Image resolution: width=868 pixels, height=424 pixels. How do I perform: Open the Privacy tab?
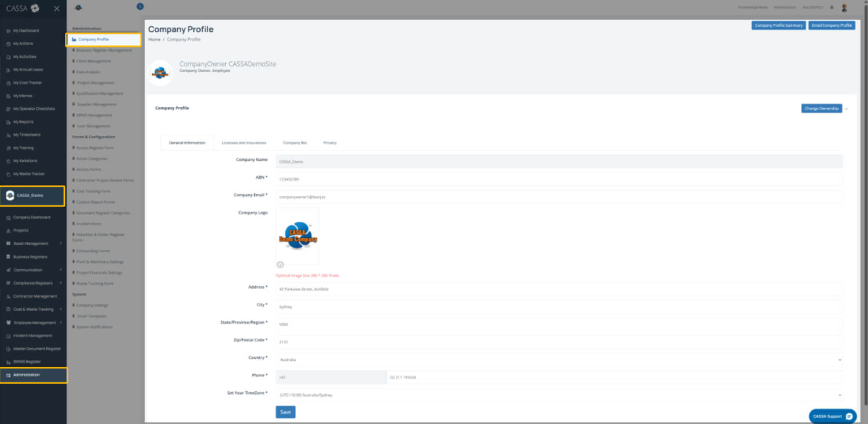coord(330,143)
